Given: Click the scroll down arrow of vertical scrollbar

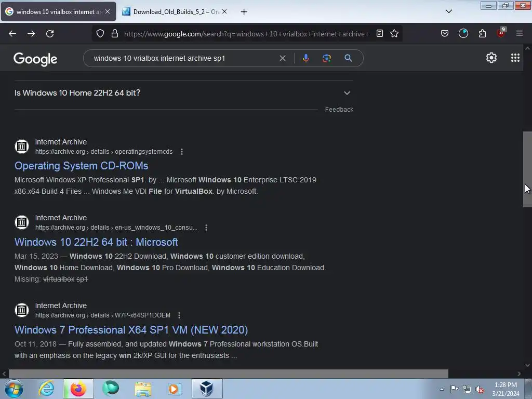Looking at the screenshot, I should (x=527, y=365).
